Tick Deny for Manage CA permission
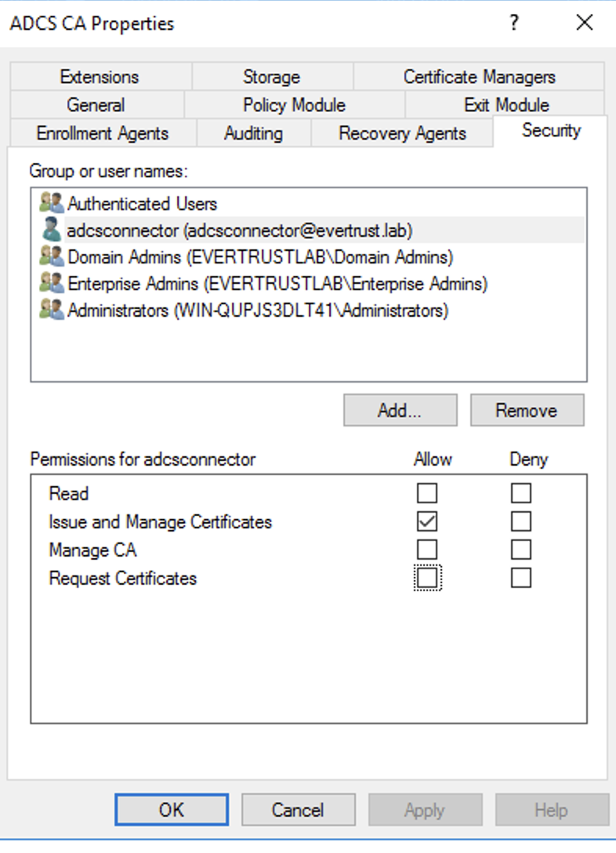 tap(520, 550)
